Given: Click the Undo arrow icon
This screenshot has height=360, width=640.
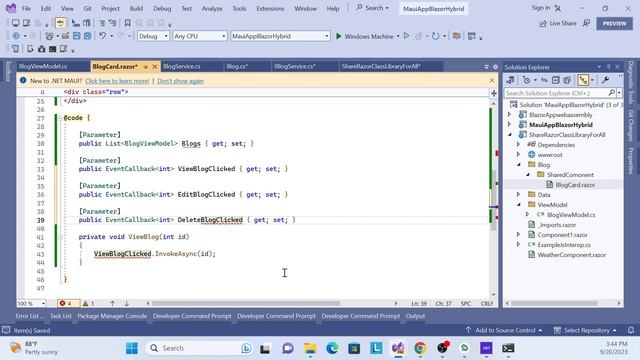Looking at the screenshot, I should click(x=102, y=36).
